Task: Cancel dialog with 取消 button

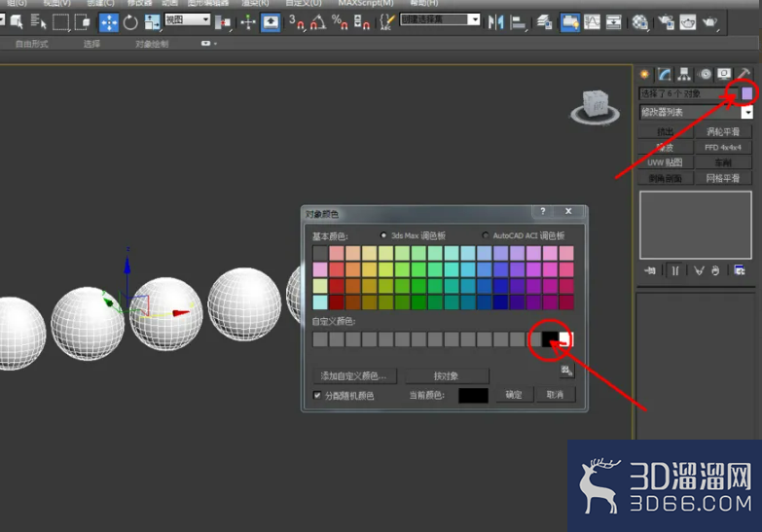Action: [x=555, y=395]
